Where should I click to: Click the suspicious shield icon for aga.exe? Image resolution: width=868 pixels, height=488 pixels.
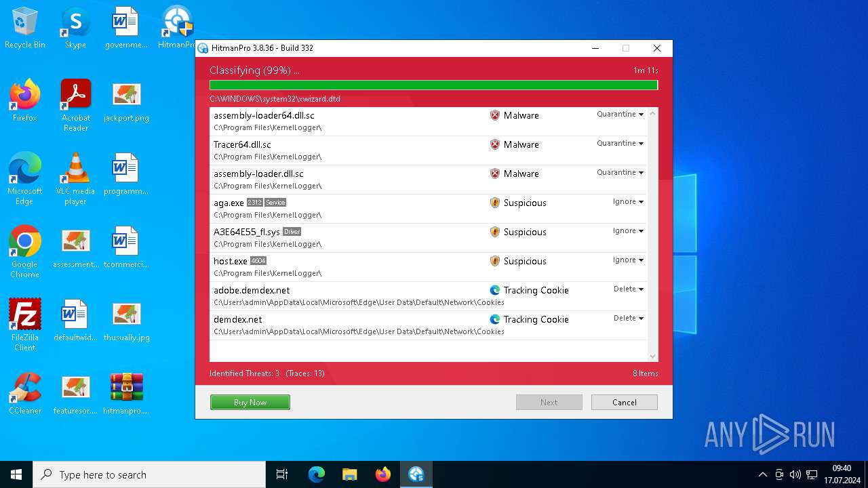pos(495,203)
